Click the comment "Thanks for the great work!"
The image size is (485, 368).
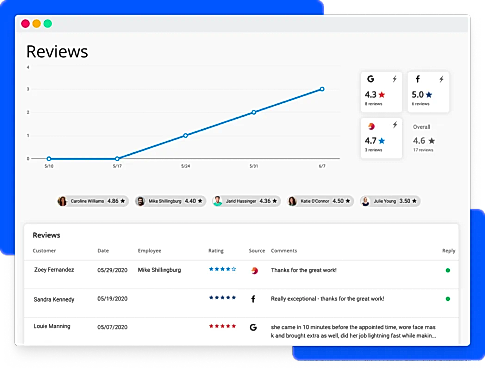[304, 270]
